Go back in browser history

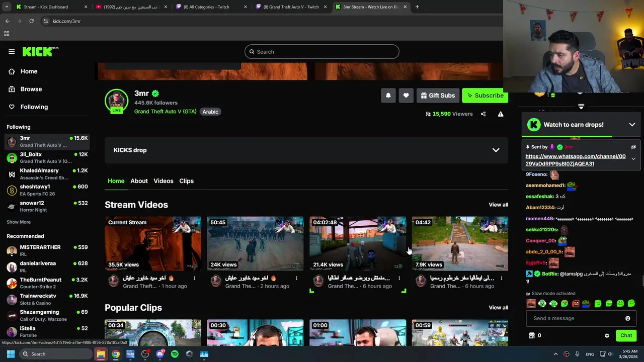pos(7,21)
